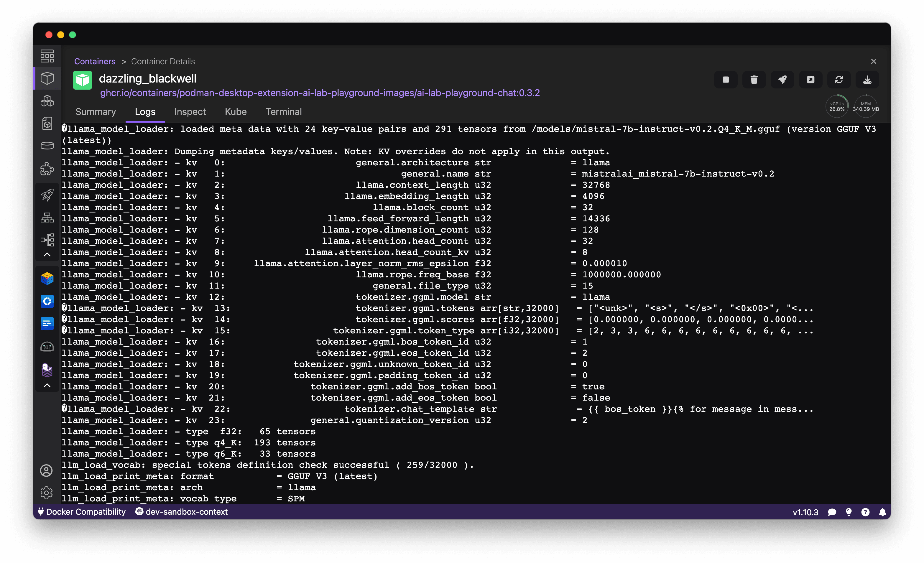Click the hierarchy tree icon in sidebar

click(x=47, y=218)
